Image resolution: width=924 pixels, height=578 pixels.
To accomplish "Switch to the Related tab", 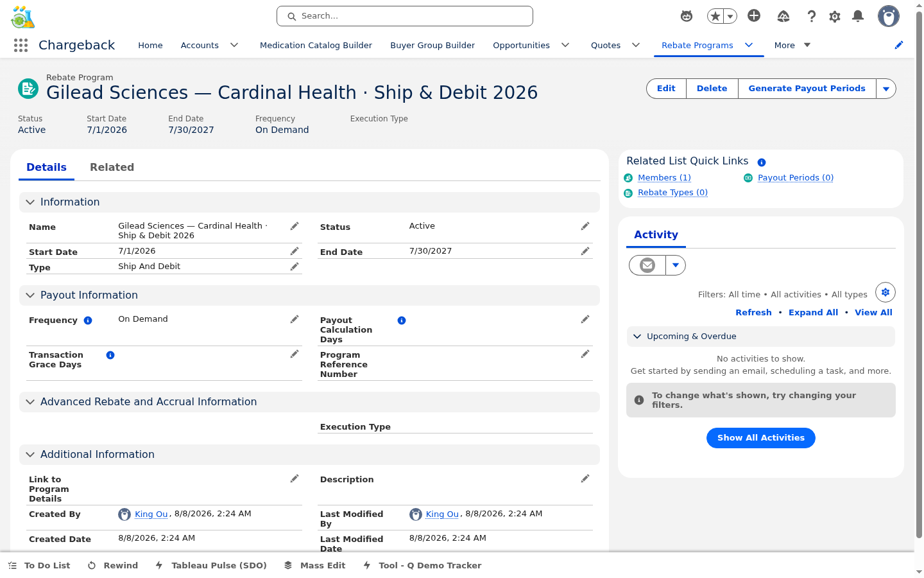I will [112, 168].
